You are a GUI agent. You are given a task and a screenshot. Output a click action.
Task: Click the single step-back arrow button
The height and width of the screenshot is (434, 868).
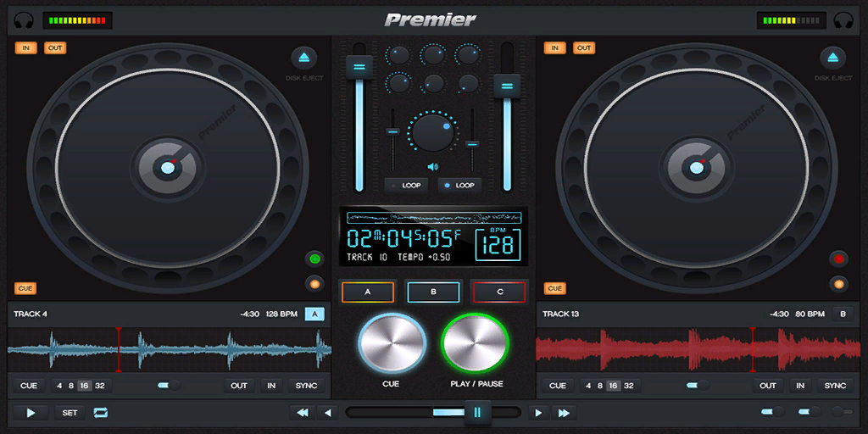328,413
